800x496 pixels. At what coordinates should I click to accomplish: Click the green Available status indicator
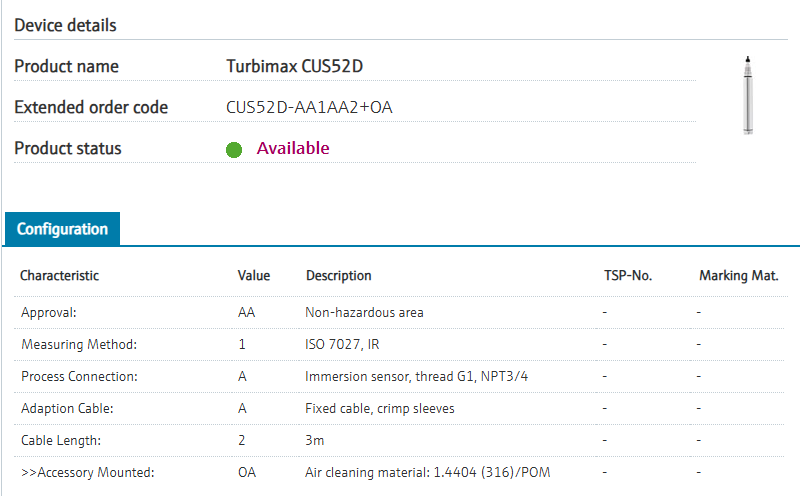point(234,150)
